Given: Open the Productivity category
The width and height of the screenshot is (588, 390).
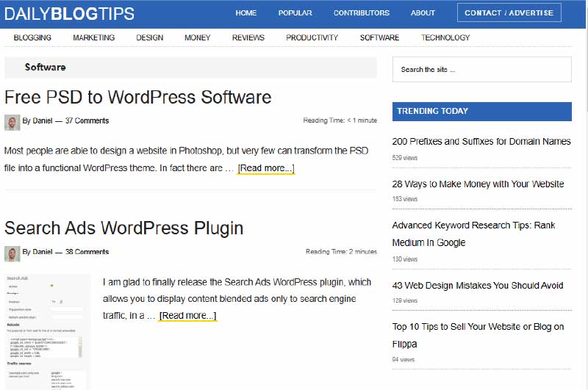Looking at the screenshot, I should pyautogui.click(x=312, y=37).
